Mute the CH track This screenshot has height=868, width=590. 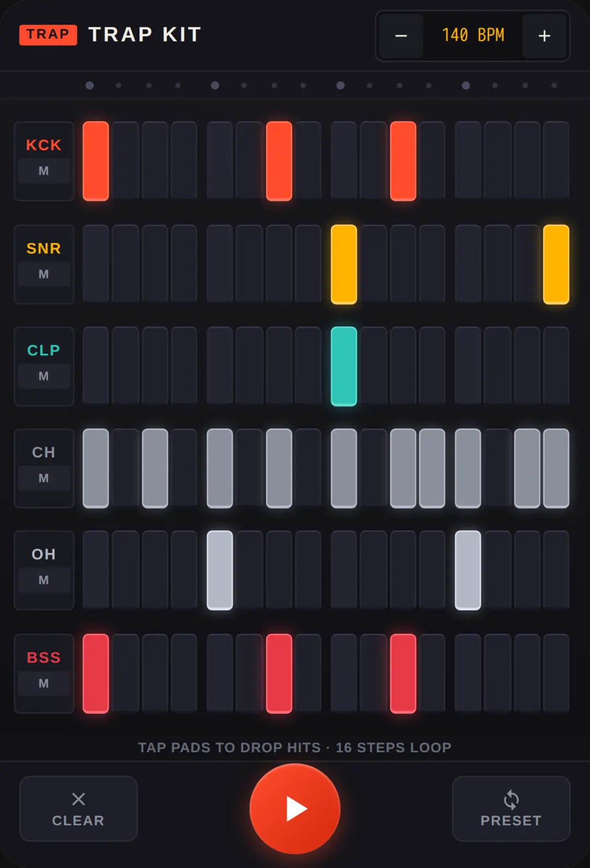pos(44,478)
